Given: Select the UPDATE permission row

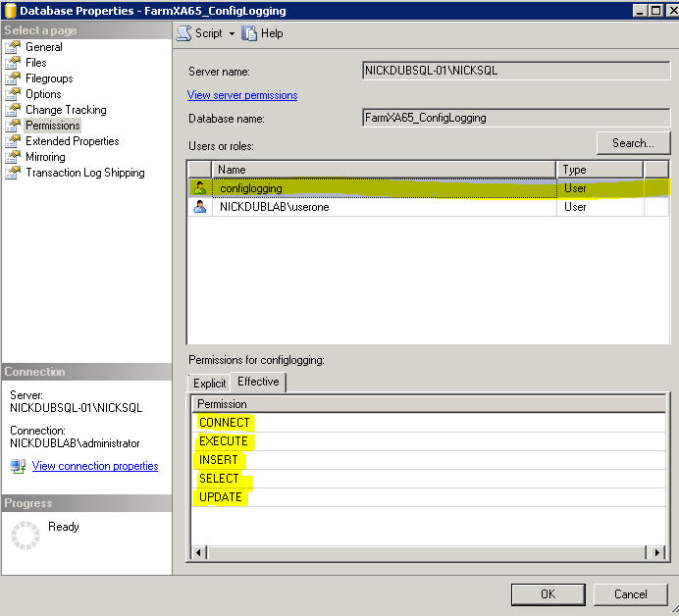Looking at the screenshot, I should tap(428, 497).
